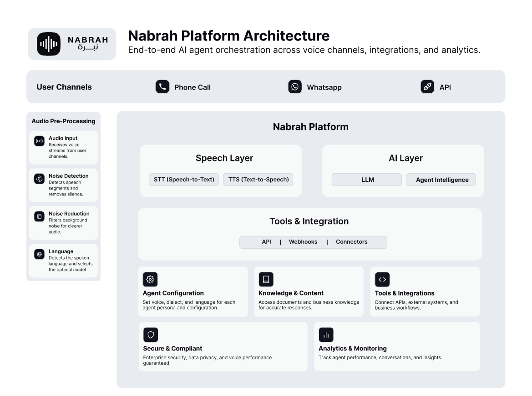532x396 pixels.
Task: Click the Knowledge & Content book icon
Action: [266, 279]
